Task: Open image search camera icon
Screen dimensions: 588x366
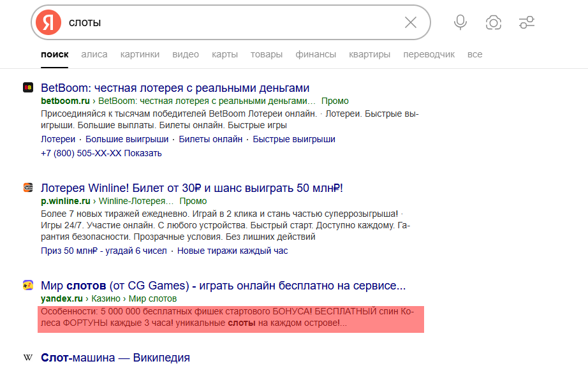Action: click(493, 22)
